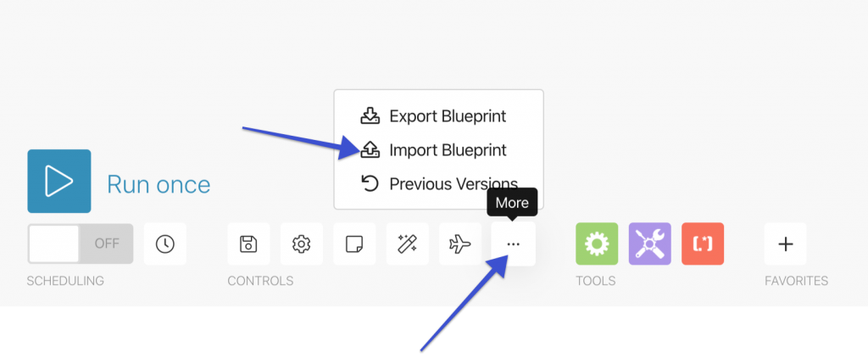The width and height of the screenshot is (868, 359).
Task: Click the black More tooltip label
Action: point(512,202)
